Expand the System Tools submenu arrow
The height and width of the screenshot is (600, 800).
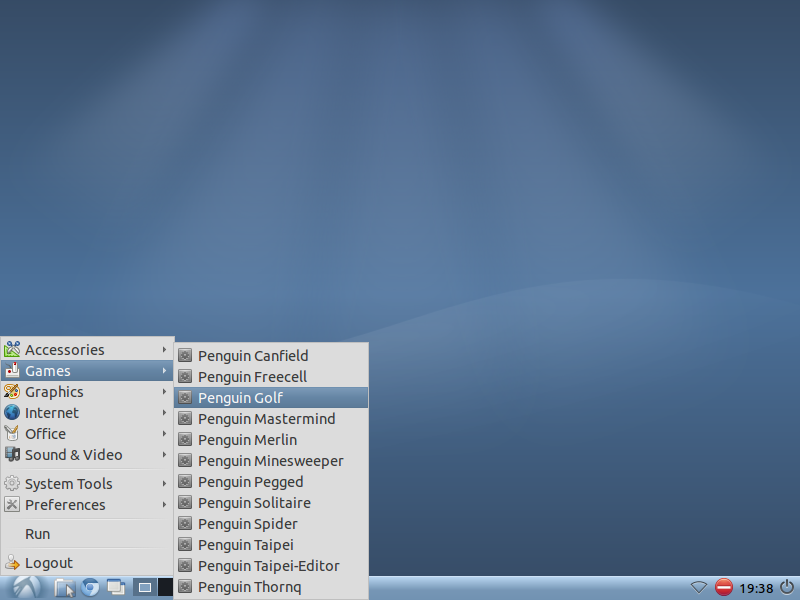click(x=164, y=483)
